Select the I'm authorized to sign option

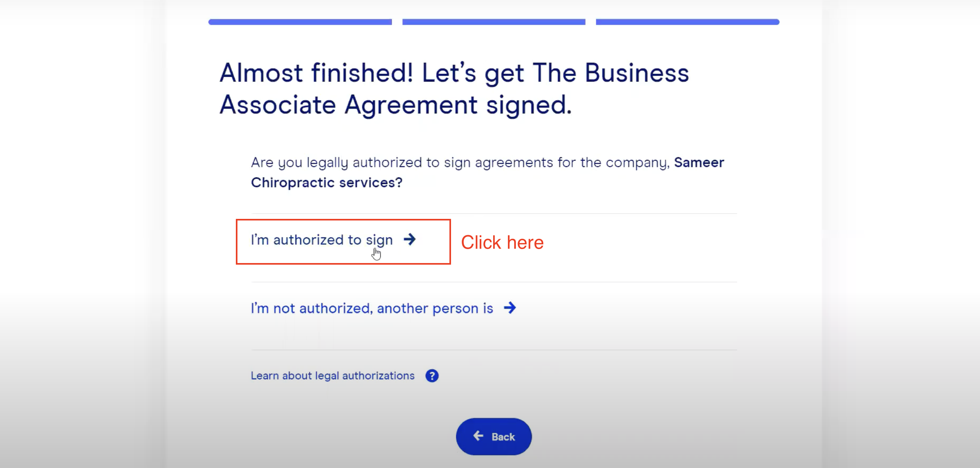coord(321,239)
